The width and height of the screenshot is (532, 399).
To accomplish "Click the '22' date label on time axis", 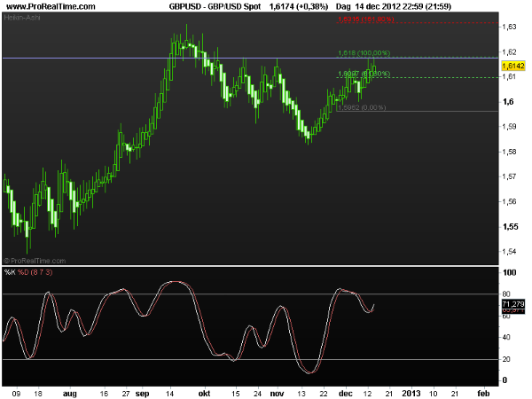I will pyautogui.click(x=324, y=394).
